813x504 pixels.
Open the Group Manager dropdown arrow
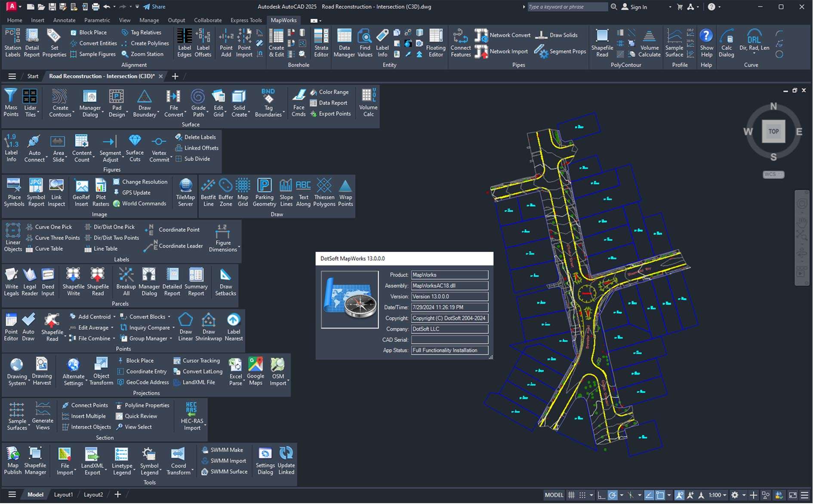[171, 339]
